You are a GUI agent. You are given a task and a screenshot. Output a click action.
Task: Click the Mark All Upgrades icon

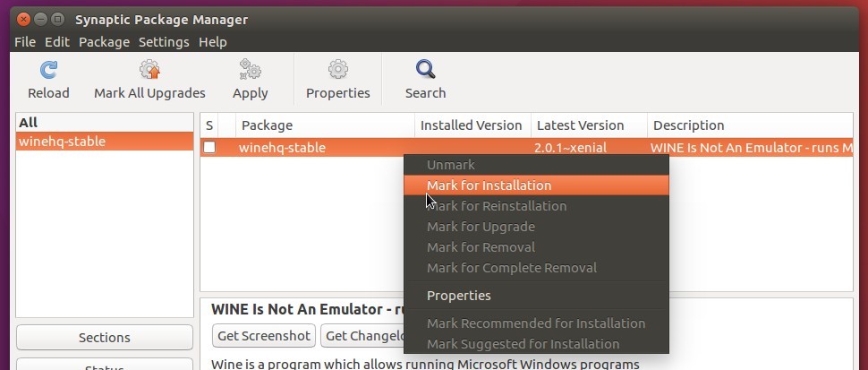[149, 70]
